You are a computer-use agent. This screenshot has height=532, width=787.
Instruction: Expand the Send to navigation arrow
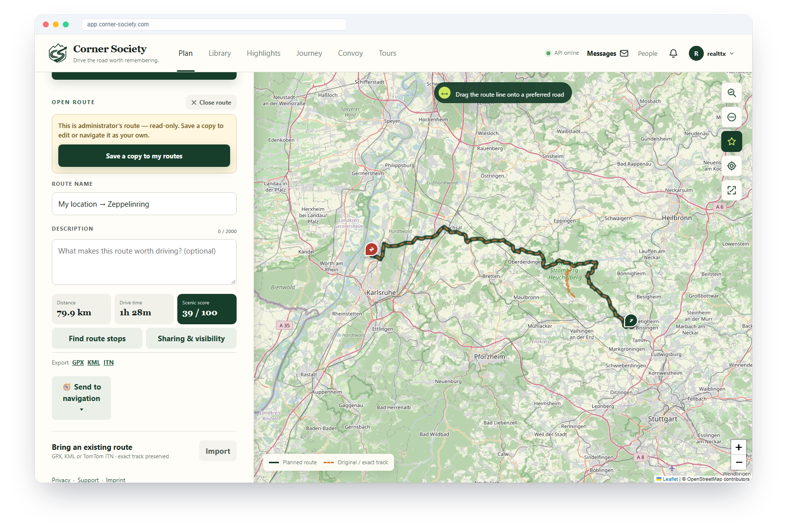(x=82, y=409)
